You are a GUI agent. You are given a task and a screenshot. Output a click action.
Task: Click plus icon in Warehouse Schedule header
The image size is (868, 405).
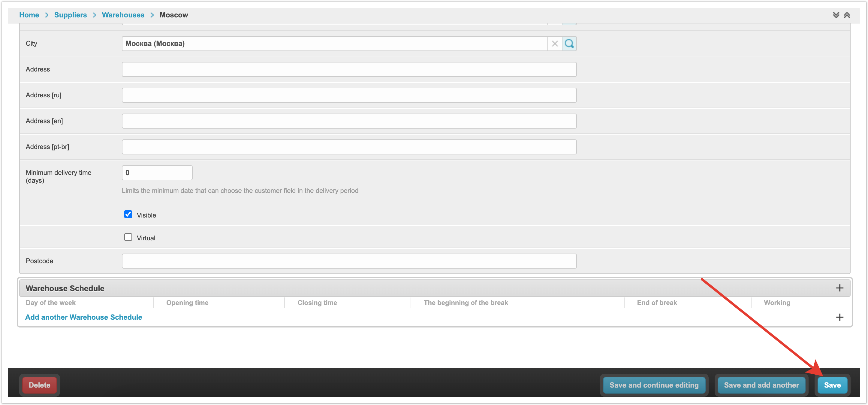tap(839, 288)
